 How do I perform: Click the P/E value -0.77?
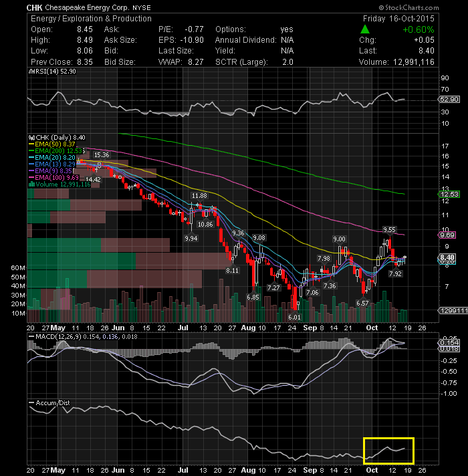195,29
